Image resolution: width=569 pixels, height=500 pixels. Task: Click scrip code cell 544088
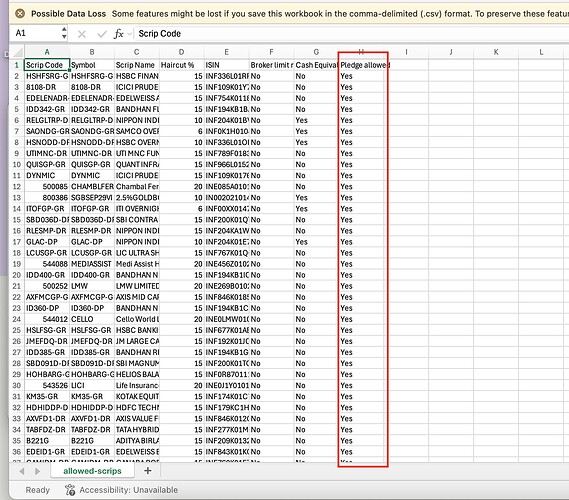click(x=47, y=264)
